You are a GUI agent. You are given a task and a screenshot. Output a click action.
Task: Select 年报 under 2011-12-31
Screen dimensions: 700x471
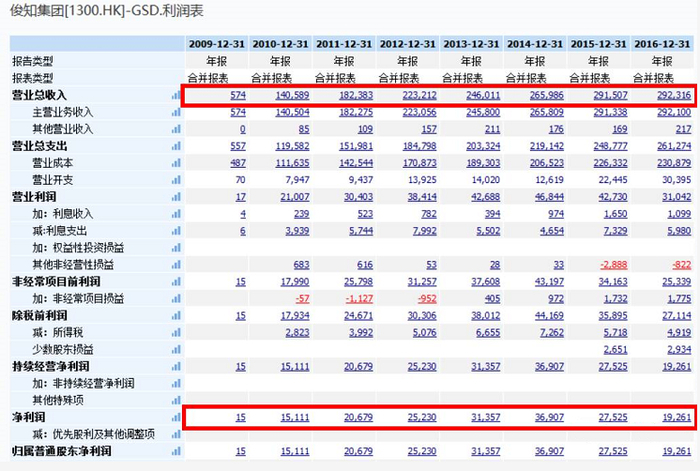tap(344, 61)
